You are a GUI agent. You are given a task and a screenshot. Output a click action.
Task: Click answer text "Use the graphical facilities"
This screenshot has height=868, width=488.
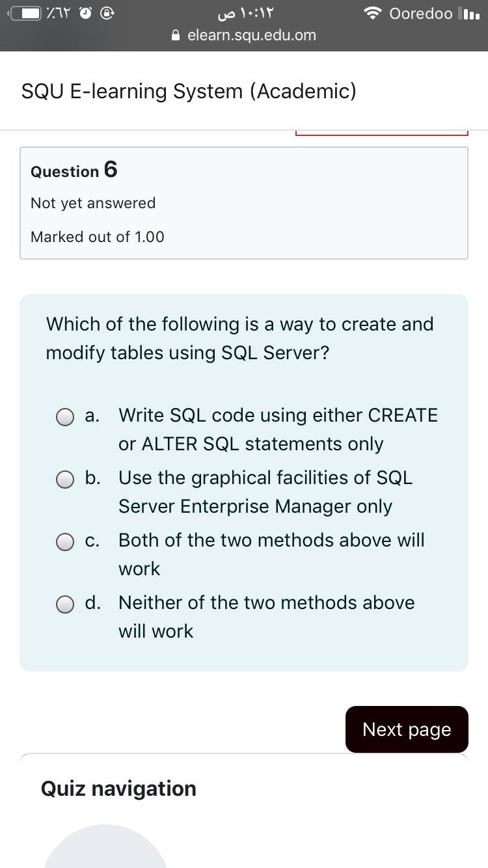pos(265,478)
